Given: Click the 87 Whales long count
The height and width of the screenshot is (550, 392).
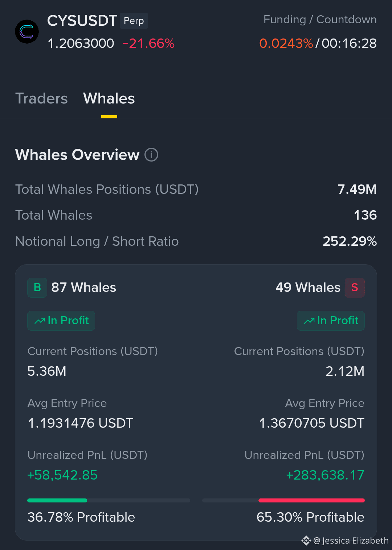Looking at the screenshot, I should point(83,288).
